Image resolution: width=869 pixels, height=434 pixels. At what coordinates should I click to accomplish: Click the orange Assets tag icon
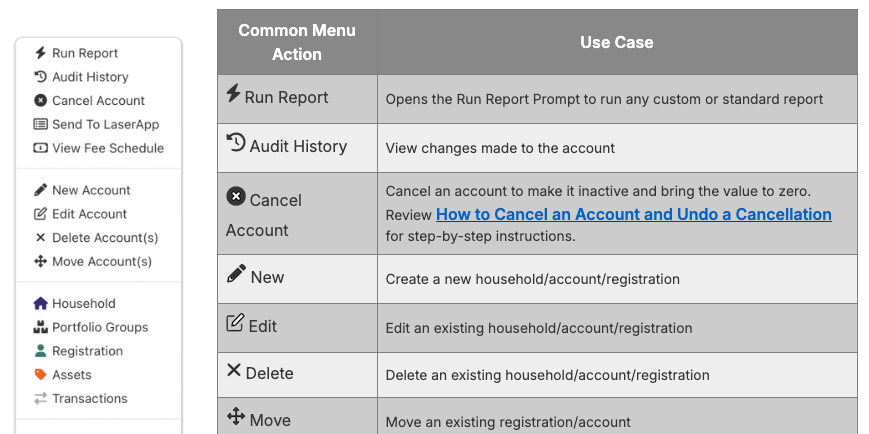pos(40,375)
